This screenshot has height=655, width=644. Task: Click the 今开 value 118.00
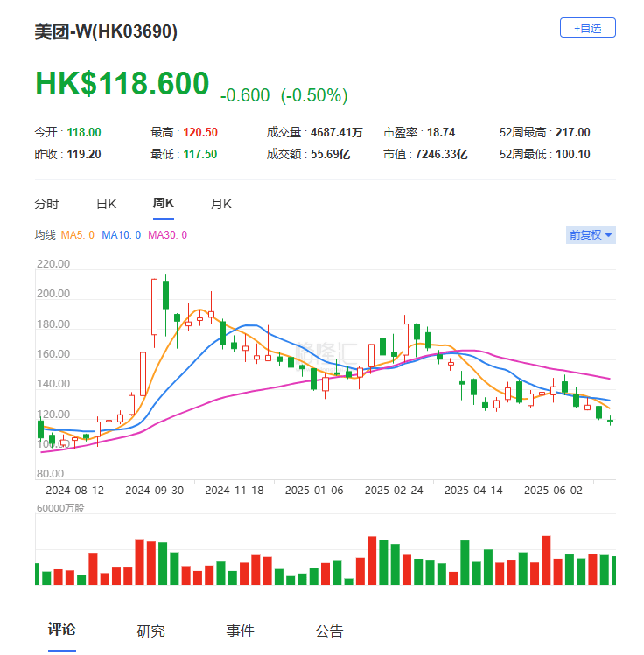click(x=84, y=132)
